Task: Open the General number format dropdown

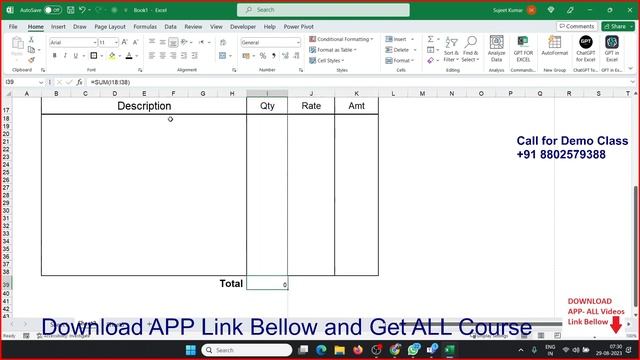Action: tap(298, 42)
